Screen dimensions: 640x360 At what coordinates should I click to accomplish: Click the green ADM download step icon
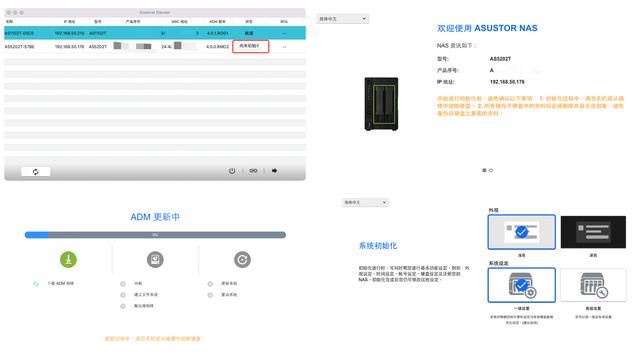[x=68, y=260]
